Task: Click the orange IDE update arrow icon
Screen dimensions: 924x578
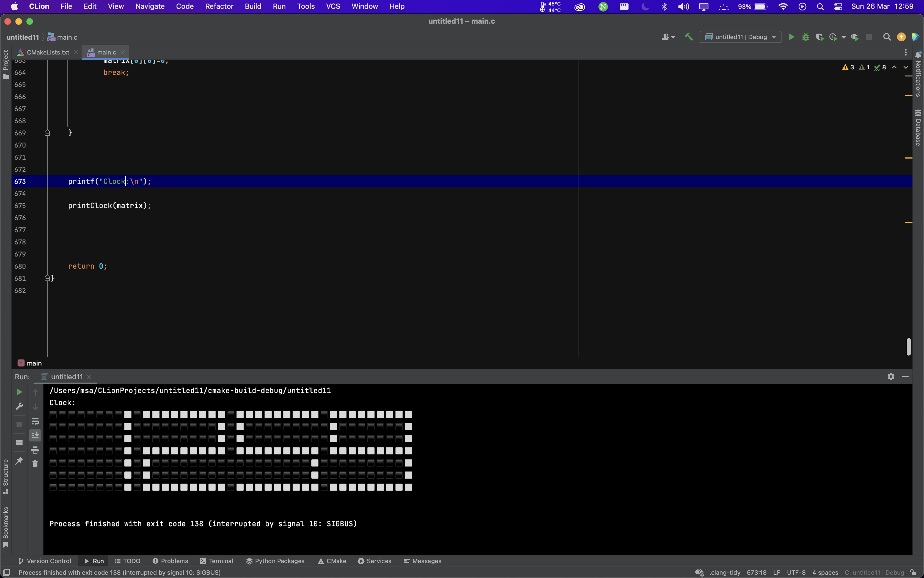Action: pyautogui.click(x=901, y=37)
